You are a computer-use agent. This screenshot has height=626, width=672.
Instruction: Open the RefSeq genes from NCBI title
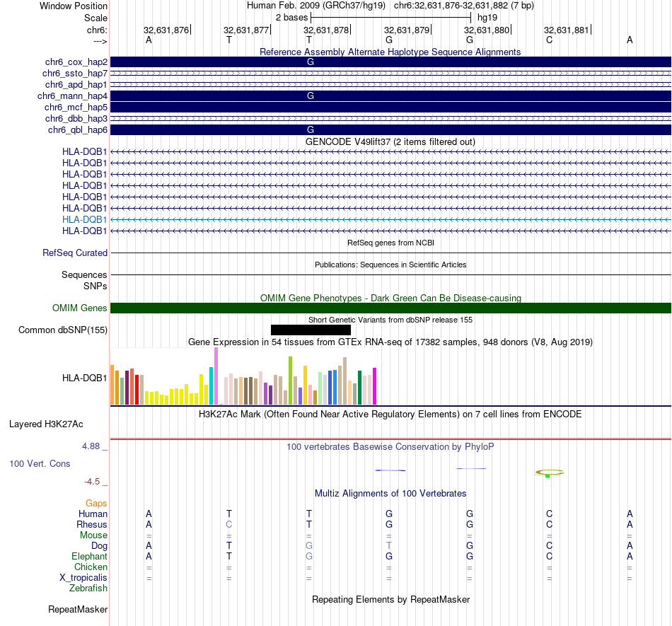click(x=390, y=243)
